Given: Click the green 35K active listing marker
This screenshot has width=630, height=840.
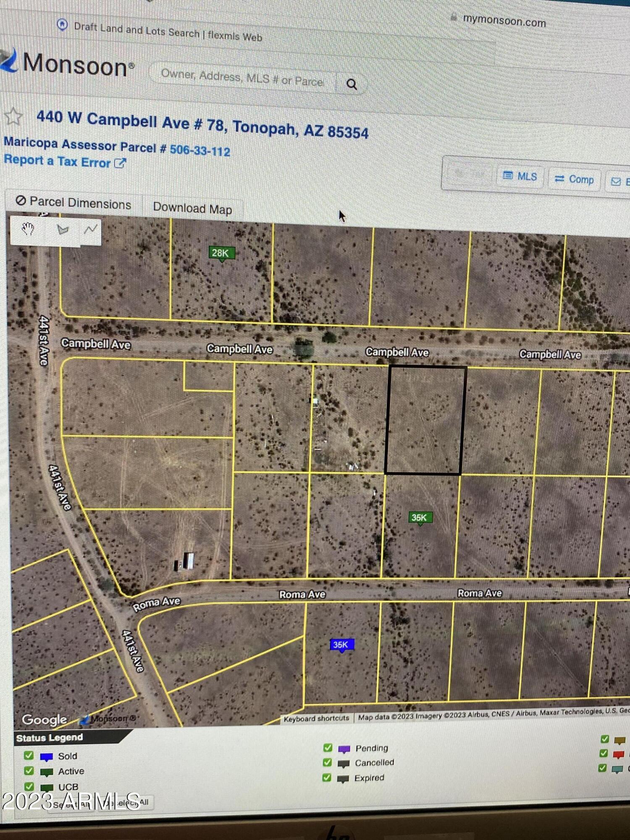Looking at the screenshot, I should pyautogui.click(x=420, y=518).
